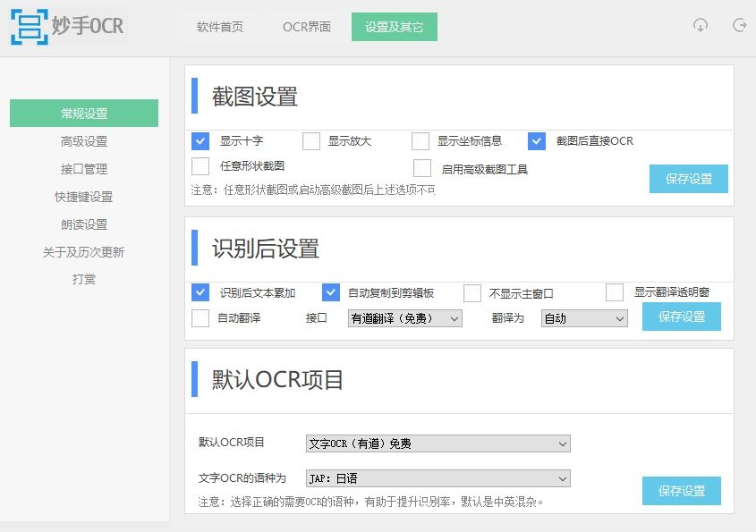Open the 软件首页 tab
Image resolution: width=756 pixels, height=532 pixels.
pos(220,27)
